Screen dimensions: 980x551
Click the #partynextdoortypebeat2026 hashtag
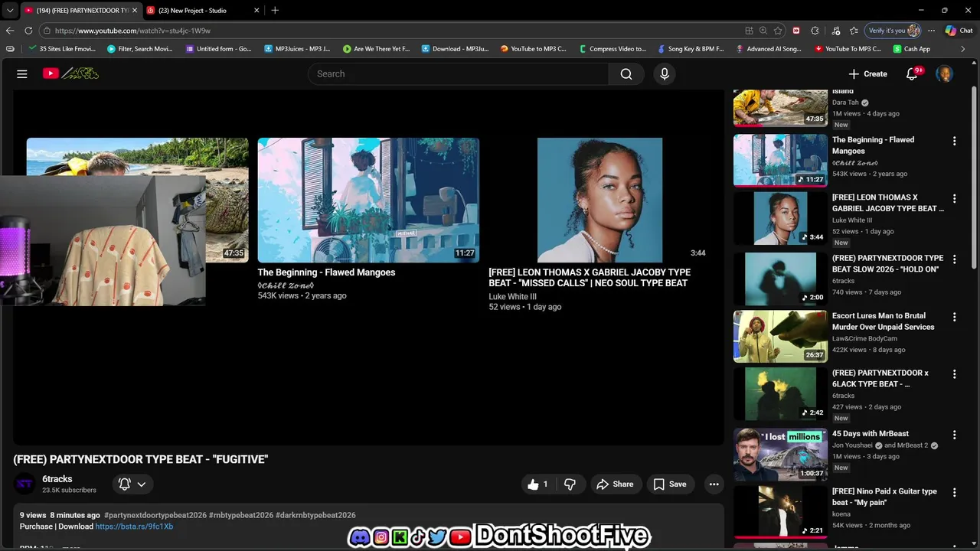tap(155, 515)
